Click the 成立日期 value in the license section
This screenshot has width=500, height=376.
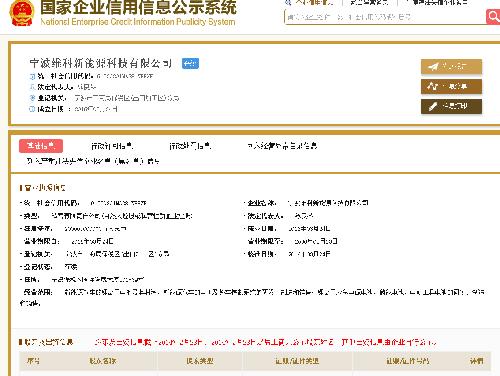click(309, 229)
